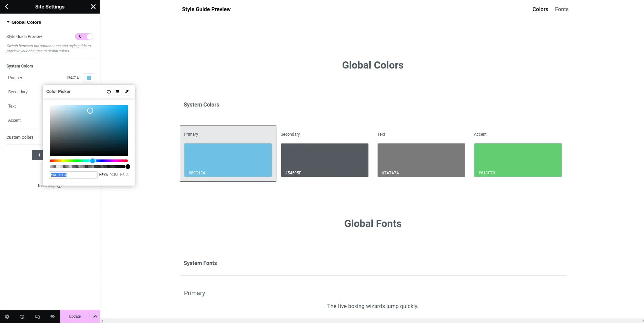Switch color format to HSLA
644x323 pixels.
pos(124,175)
